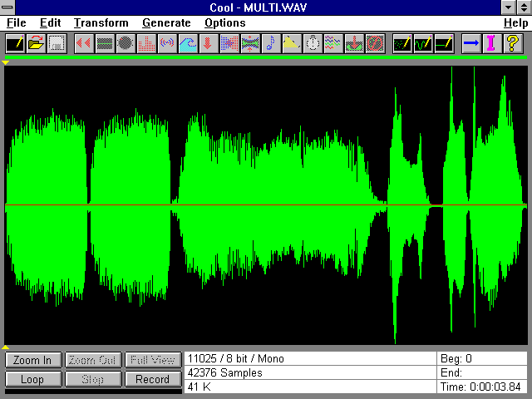532x399 pixels.
Task: Click the grayed-out Stop button
Action: pyautogui.click(x=92, y=379)
